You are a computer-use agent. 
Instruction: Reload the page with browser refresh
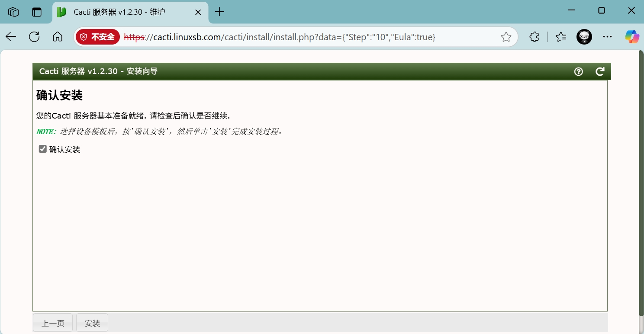tap(34, 37)
